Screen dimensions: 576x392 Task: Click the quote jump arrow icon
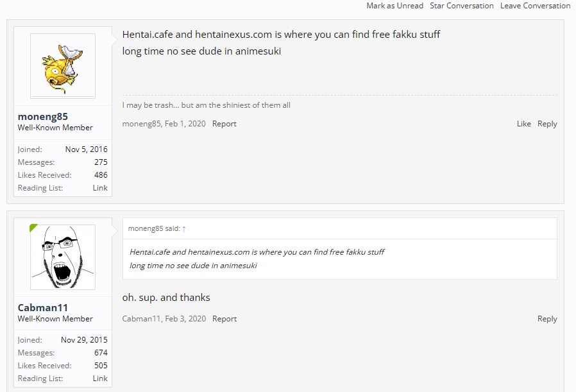click(x=184, y=229)
